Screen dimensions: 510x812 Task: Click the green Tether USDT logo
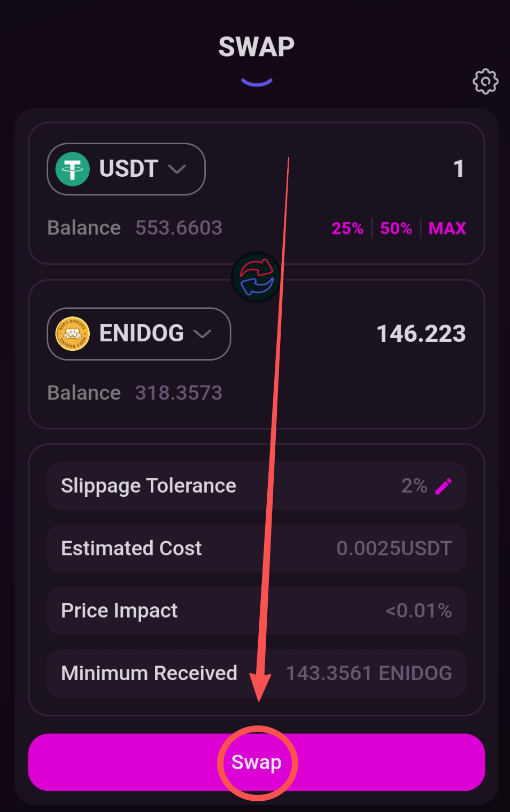point(73,169)
